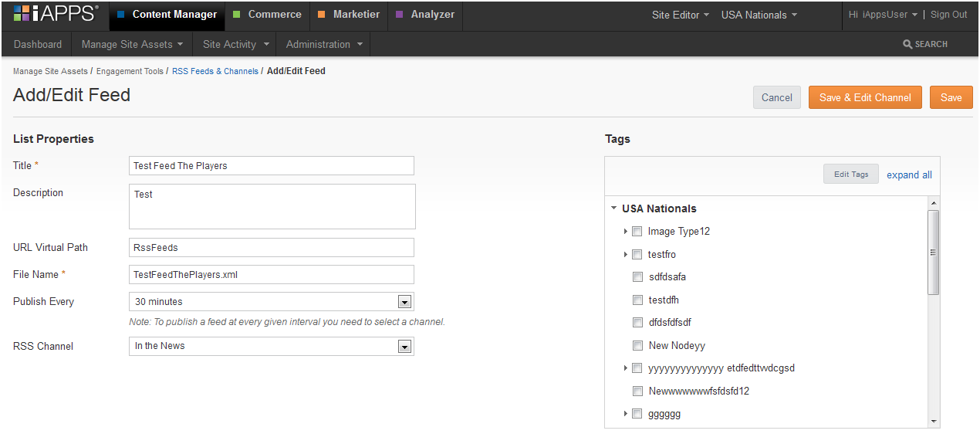
Task: Check the Image Type12 checkbox
Action: [x=637, y=231]
